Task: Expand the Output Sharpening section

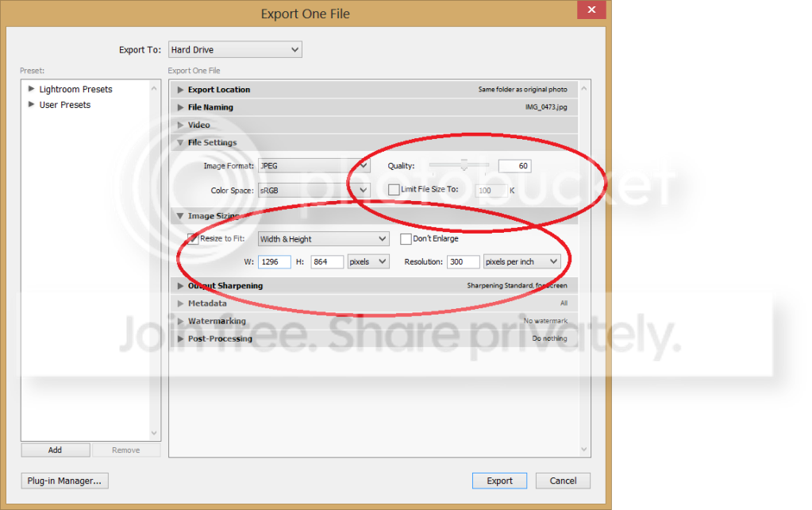Action: [x=181, y=286]
